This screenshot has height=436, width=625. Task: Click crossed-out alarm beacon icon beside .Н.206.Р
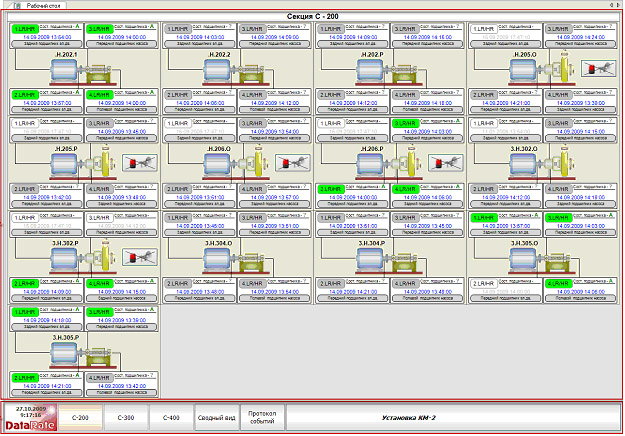446,163
